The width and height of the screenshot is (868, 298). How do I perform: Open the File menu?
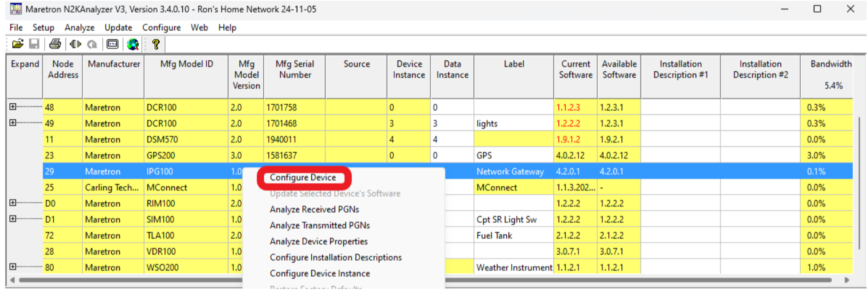[16, 27]
